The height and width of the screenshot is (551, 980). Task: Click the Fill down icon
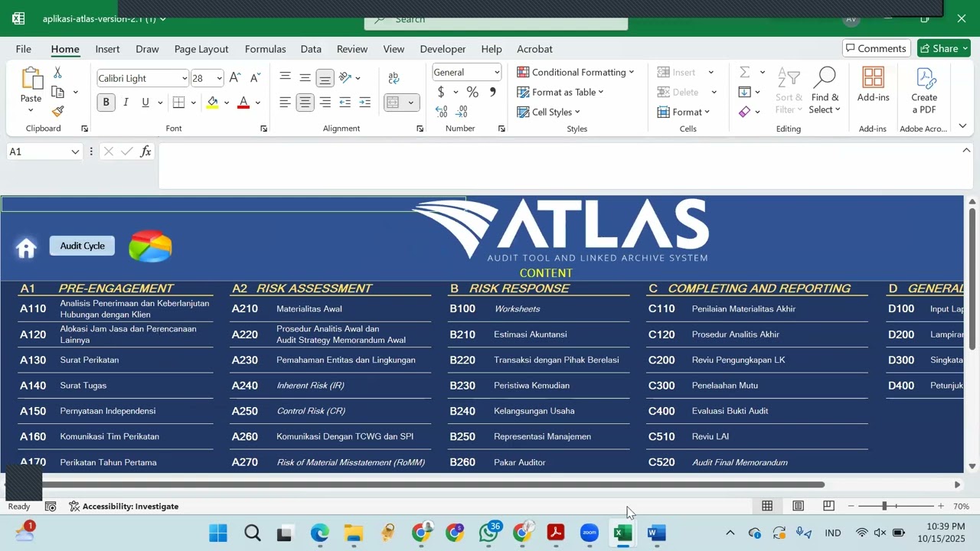click(744, 92)
